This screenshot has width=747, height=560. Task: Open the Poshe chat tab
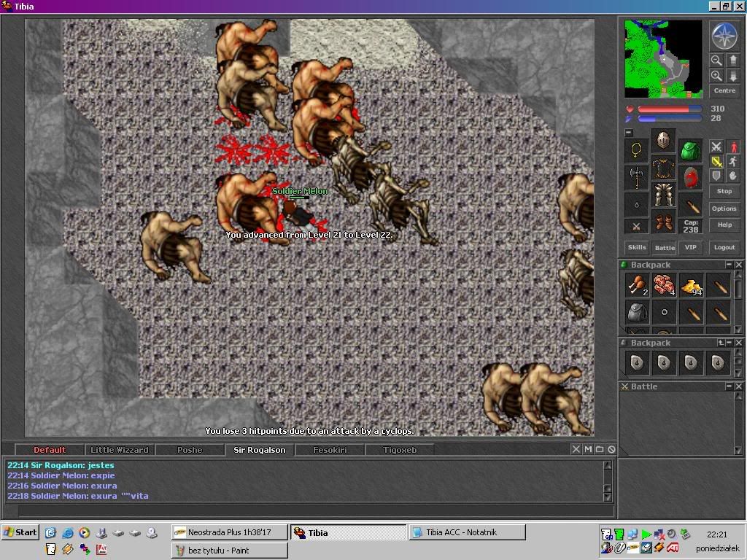pos(190,450)
